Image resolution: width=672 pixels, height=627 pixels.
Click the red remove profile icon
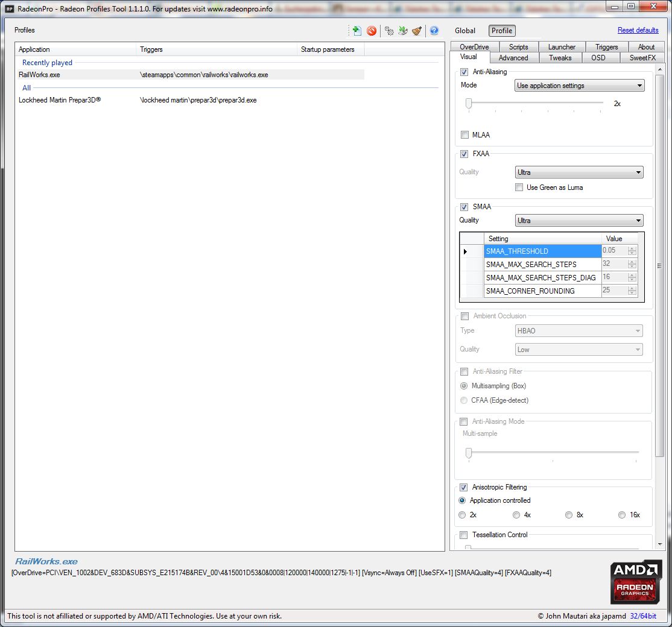click(372, 30)
